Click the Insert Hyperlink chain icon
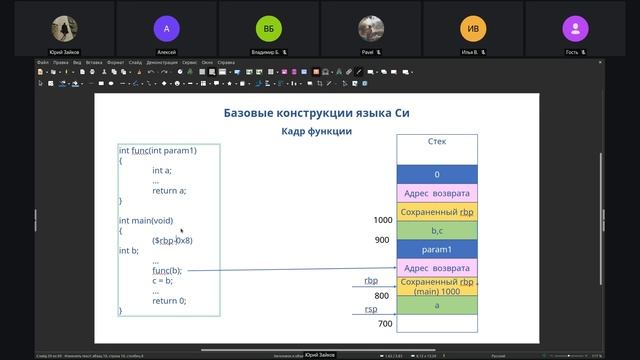Viewport: 640px width, 360px height. [349, 72]
